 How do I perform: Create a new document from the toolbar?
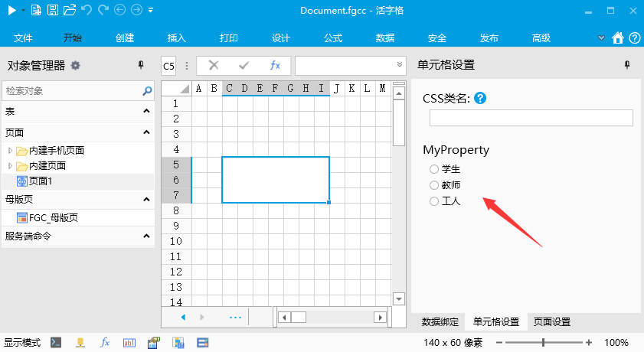[x=36, y=10]
